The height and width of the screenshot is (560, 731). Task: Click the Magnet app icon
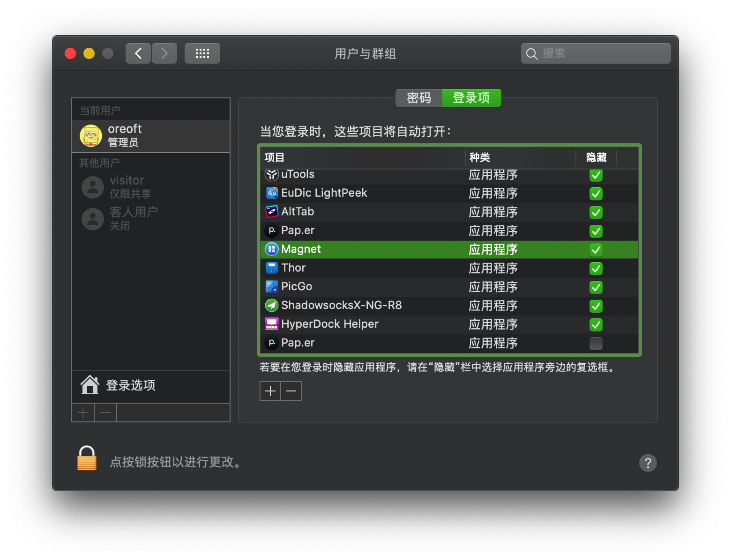point(272,249)
